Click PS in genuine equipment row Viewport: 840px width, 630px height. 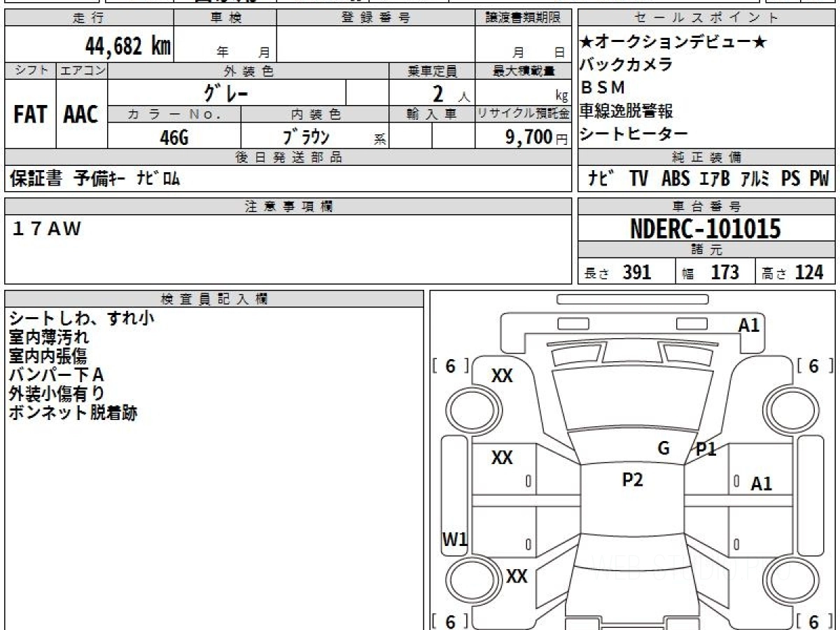pyautogui.click(x=791, y=178)
